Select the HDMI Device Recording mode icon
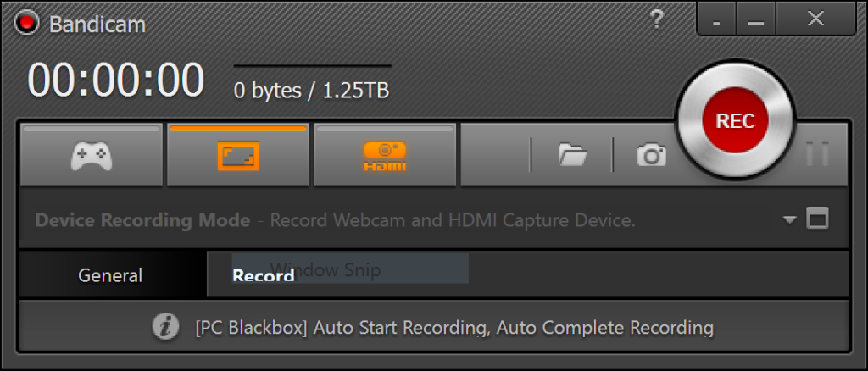The height and width of the screenshot is (371, 868). [x=385, y=155]
